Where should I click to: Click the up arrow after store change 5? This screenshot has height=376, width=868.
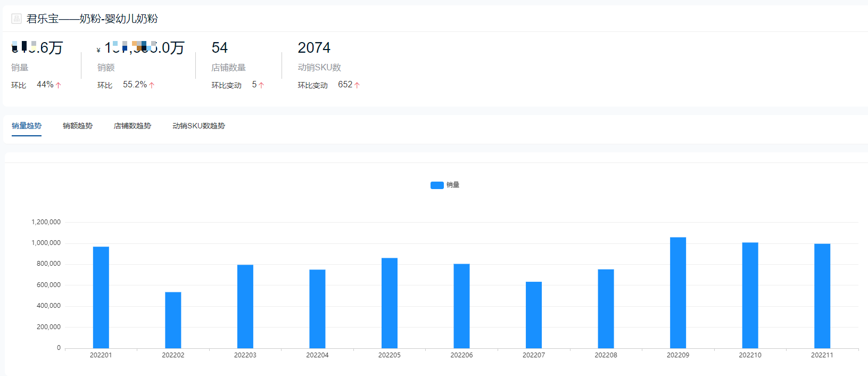261,85
